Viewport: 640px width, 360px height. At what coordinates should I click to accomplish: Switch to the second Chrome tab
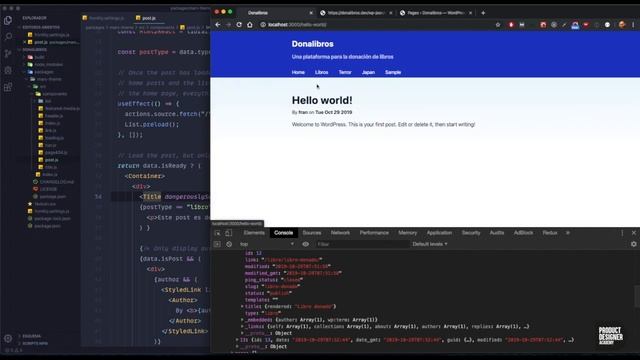pyautogui.click(x=355, y=13)
